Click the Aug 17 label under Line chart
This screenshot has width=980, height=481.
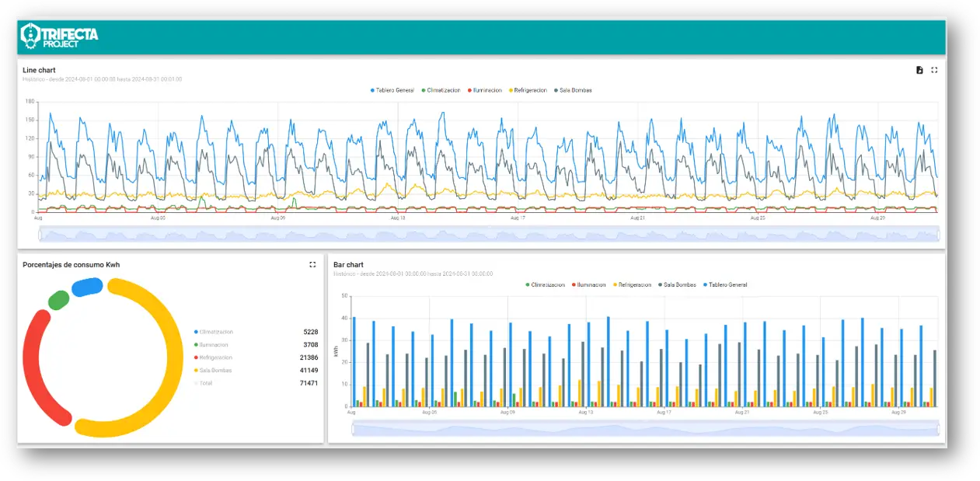518,218
